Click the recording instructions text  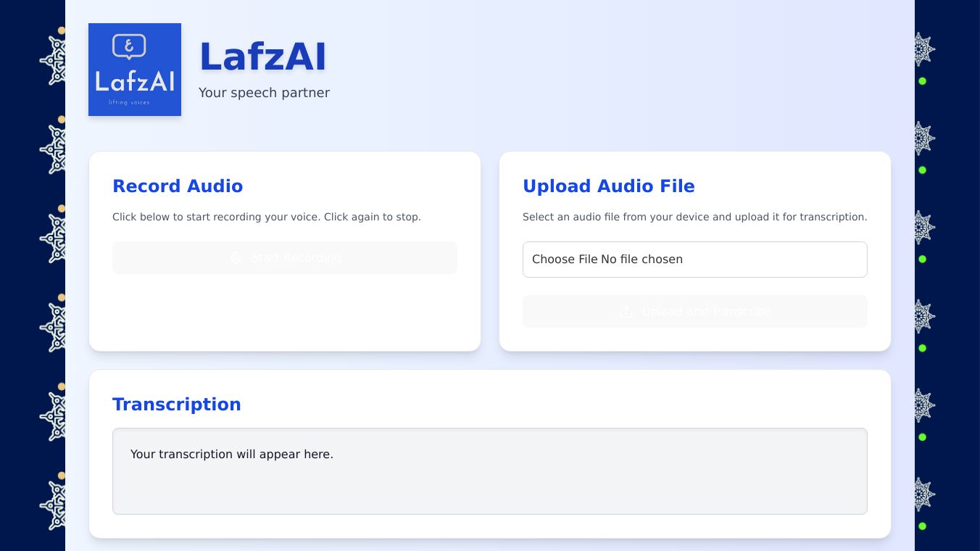(x=266, y=217)
